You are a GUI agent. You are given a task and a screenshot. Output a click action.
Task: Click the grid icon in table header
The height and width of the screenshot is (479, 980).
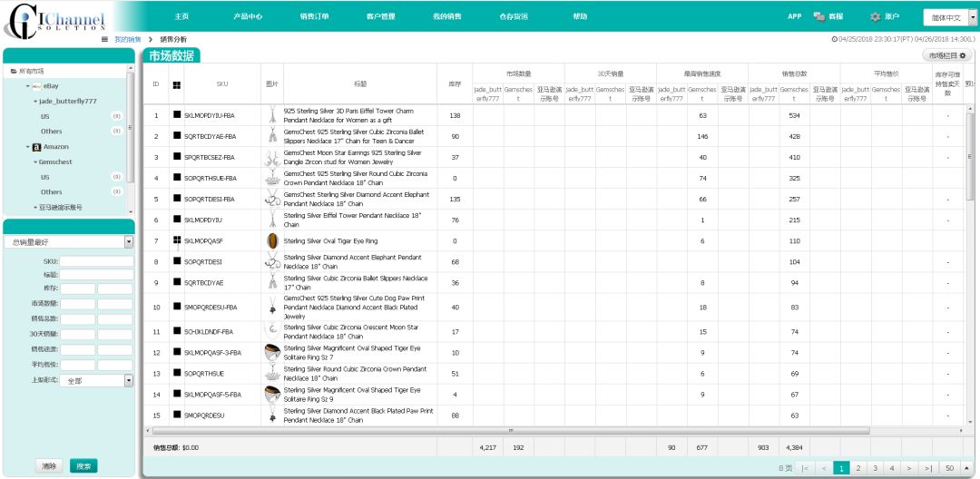[177, 83]
